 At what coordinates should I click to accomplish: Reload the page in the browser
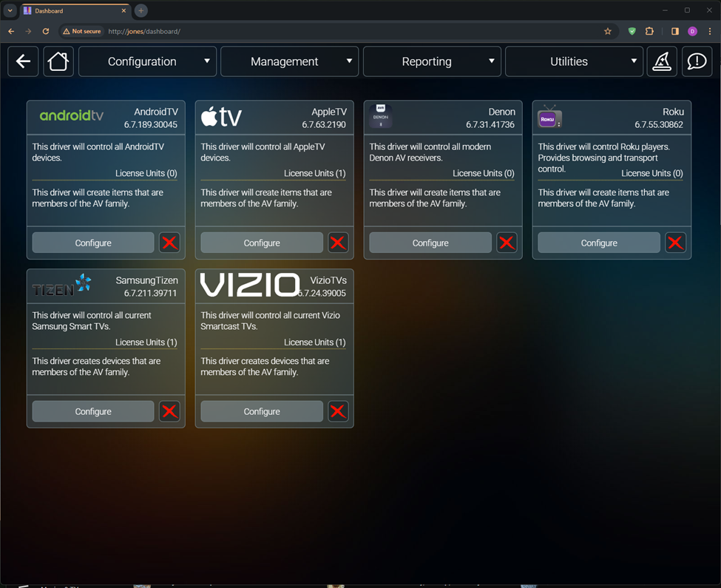(x=46, y=31)
